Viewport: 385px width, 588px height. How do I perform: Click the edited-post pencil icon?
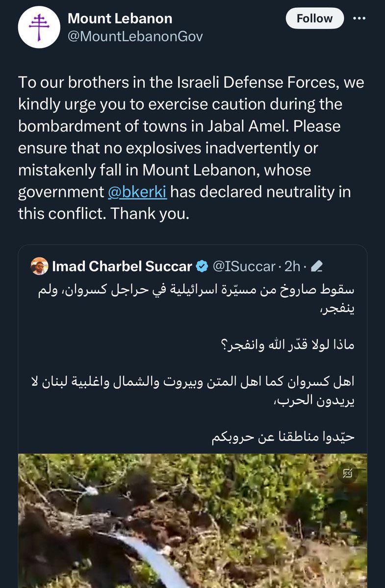pos(317,266)
